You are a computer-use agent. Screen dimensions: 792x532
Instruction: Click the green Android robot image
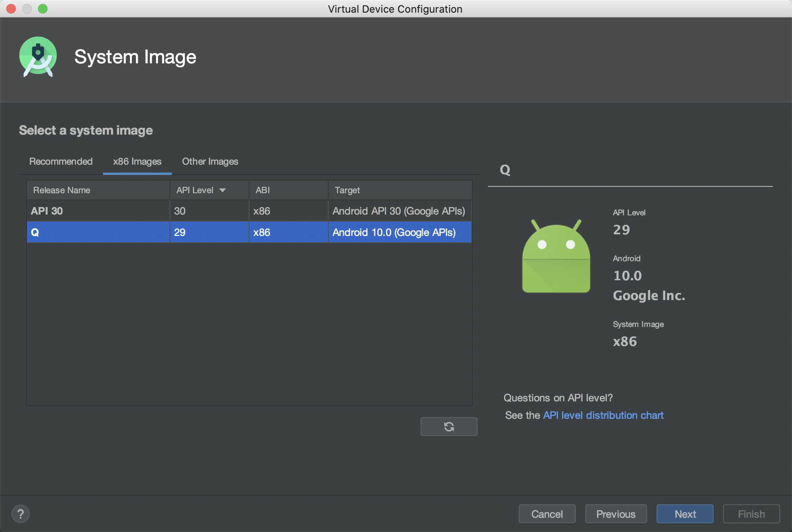click(x=556, y=256)
